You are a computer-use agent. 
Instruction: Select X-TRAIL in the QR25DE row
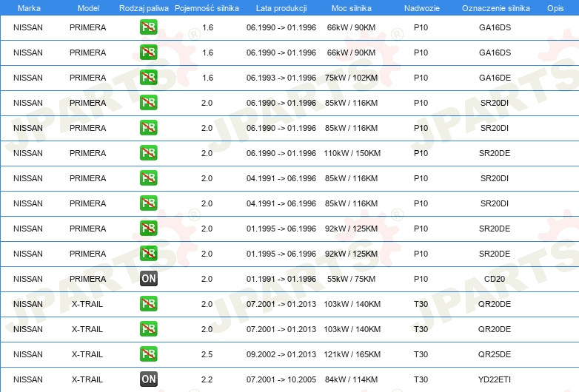coord(87,354)
